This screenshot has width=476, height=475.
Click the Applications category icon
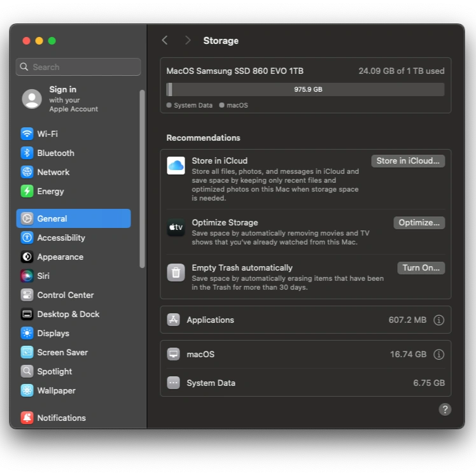pos(173,320)
